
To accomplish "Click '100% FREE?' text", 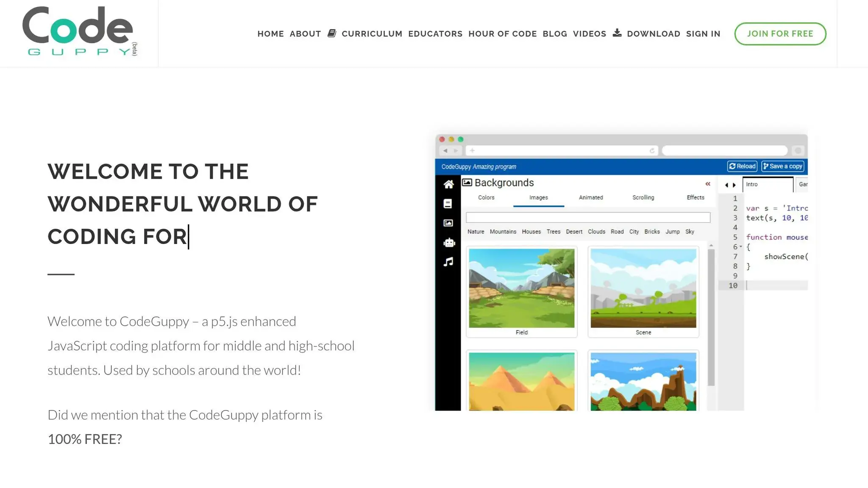I will pyautogui.click(x=85, y=439).
